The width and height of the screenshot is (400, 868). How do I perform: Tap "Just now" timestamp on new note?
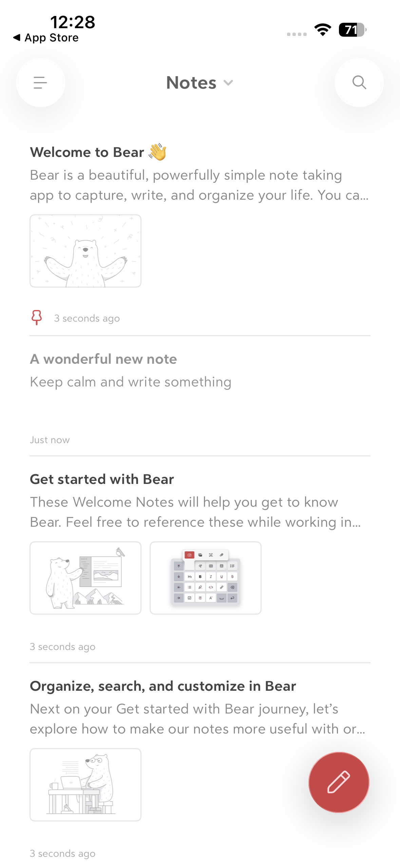tap(50, 440)
